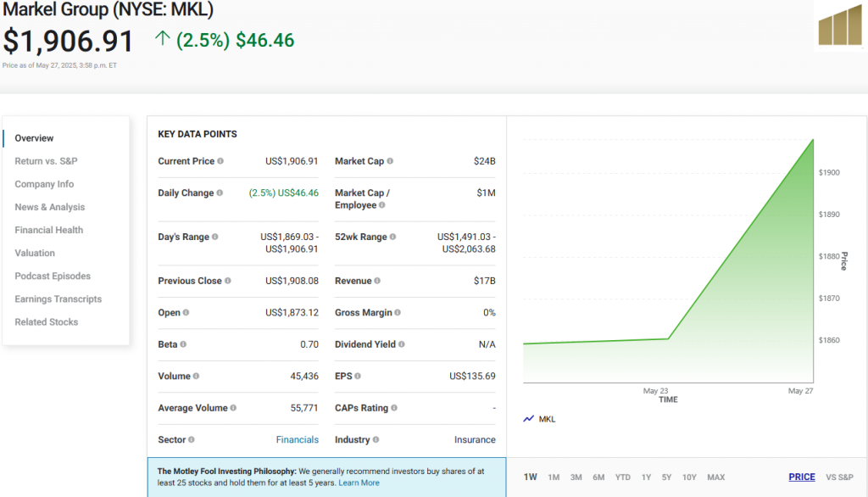This screenshot has width=868, height=497.
Task: Click the 45,436 volume value
Action: pos(304,377)
